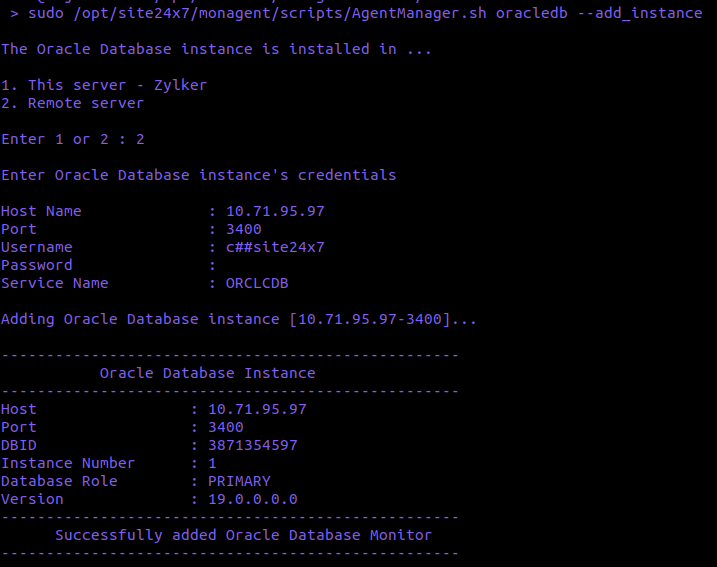Click the Service Name value ORCLCDB
Screen dimensions: 717x567
[x=257, y=283]
